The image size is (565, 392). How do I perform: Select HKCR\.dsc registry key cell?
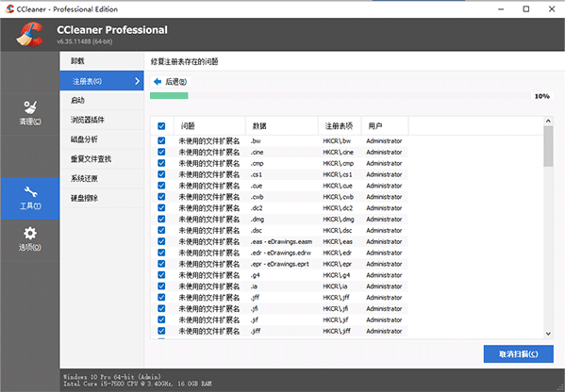tap(338, 230)
